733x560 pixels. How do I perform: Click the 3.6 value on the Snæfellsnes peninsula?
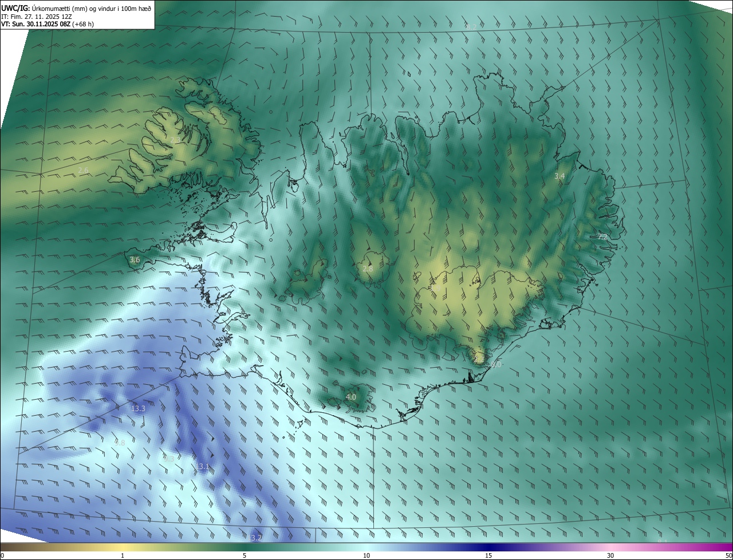135,259
